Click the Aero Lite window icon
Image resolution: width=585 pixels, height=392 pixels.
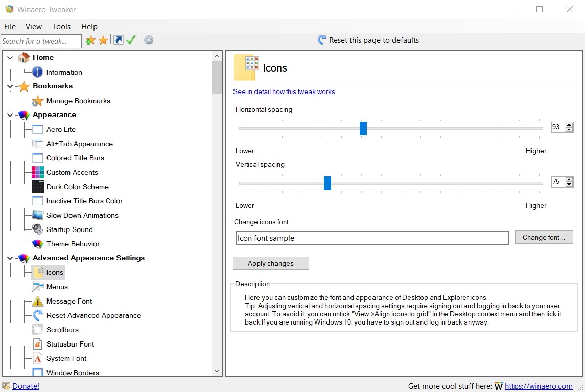(x=38, y=129)
